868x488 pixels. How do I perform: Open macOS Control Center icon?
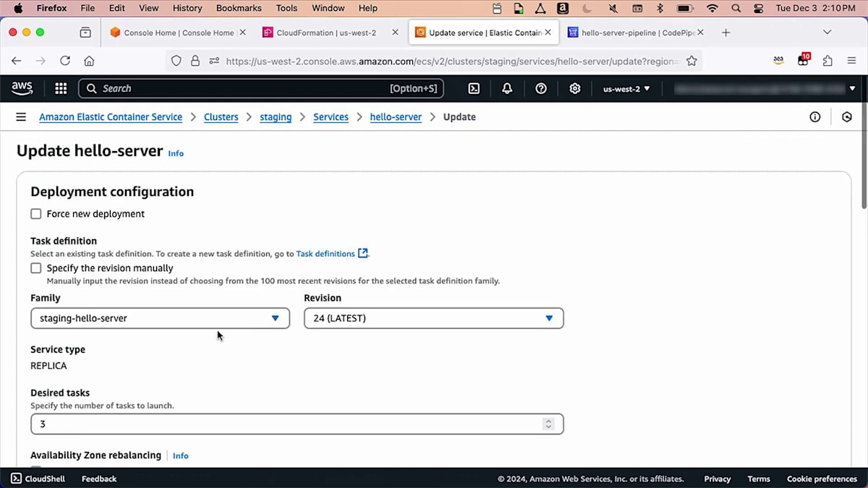point(758,8)
